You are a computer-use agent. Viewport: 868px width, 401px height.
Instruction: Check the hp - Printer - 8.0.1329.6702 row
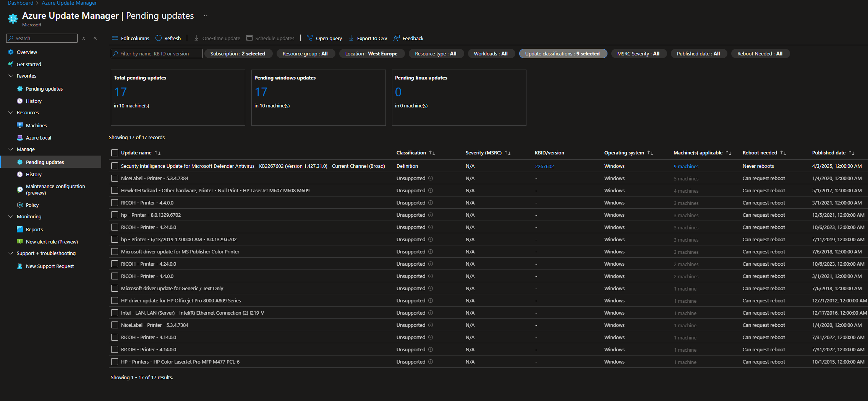(x=115, y=215)
